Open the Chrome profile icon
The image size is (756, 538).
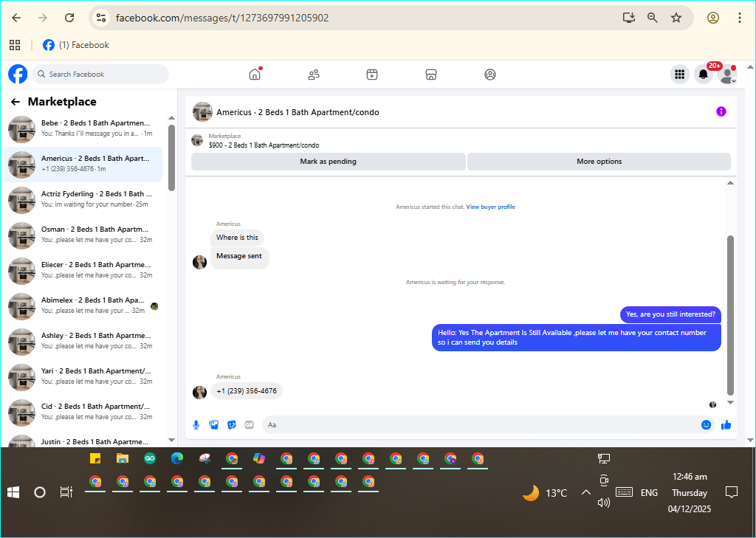tap(713, 18)
